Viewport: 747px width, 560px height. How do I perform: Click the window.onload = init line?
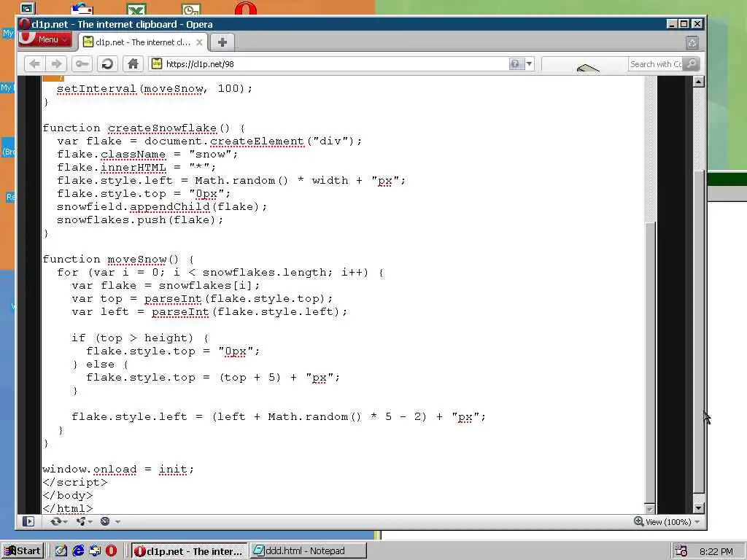tap(118, 470)
